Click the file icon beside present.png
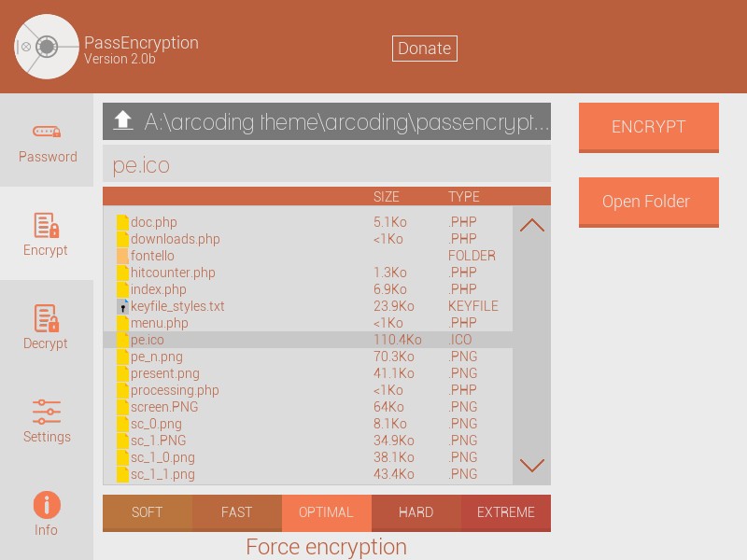 122,373
